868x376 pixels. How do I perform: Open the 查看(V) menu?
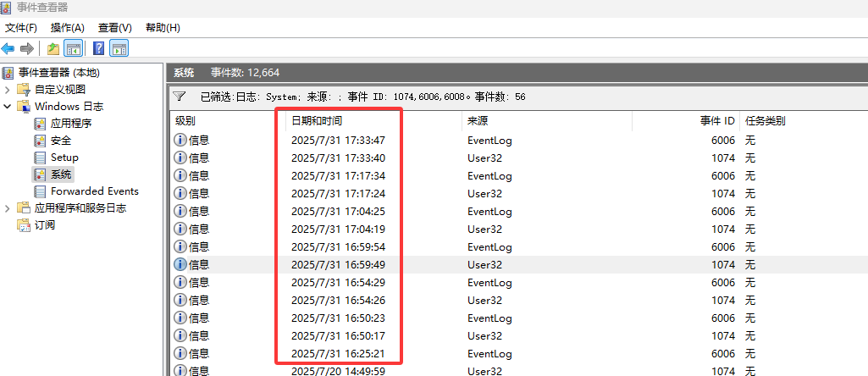115,28
